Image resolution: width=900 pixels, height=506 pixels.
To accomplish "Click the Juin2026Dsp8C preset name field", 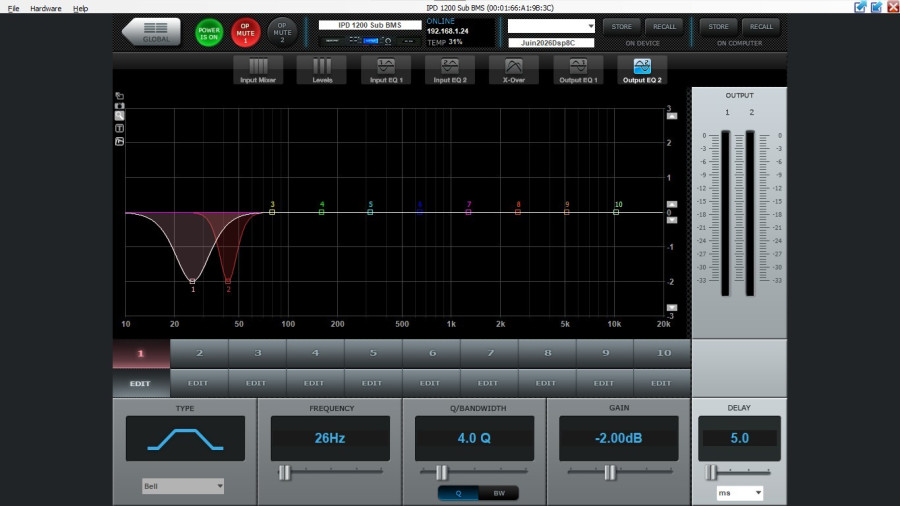I will point(551,43).
